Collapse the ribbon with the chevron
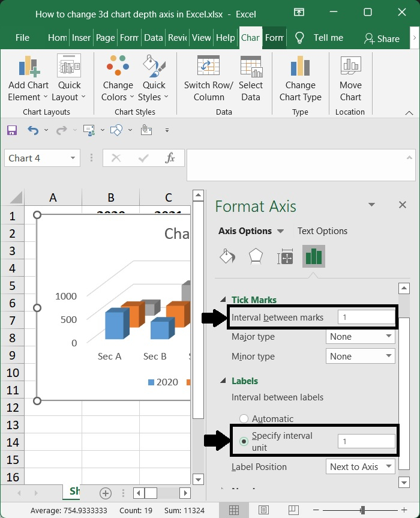The height and width of the screenshot is (518, 420). [409, 113]
